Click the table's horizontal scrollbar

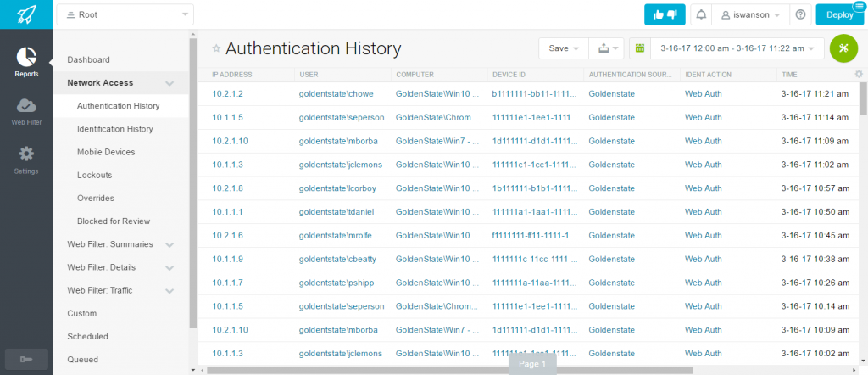(449, 370)
